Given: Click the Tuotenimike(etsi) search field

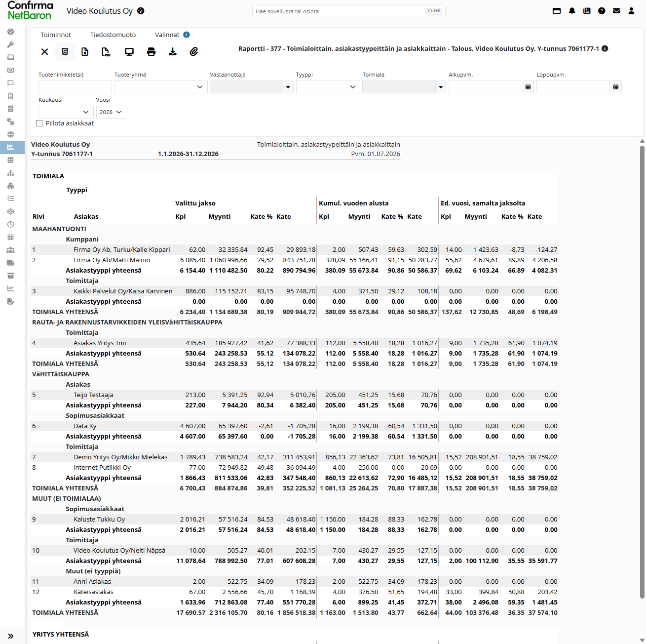Looking at the screenshot, I should click(75, 87).
